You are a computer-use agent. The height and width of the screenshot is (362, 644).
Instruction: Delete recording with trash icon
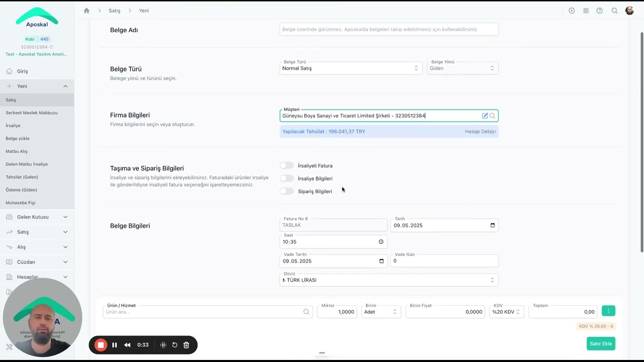click(186, 345)
